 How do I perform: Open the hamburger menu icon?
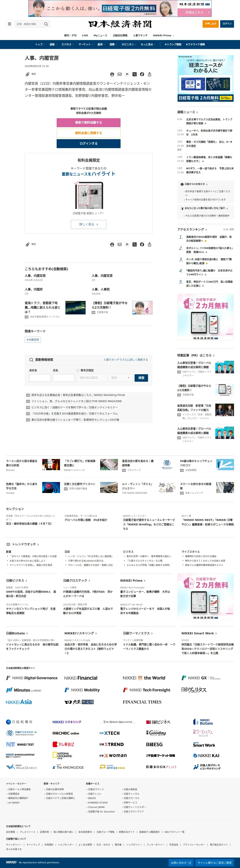[x=9, y=24]
